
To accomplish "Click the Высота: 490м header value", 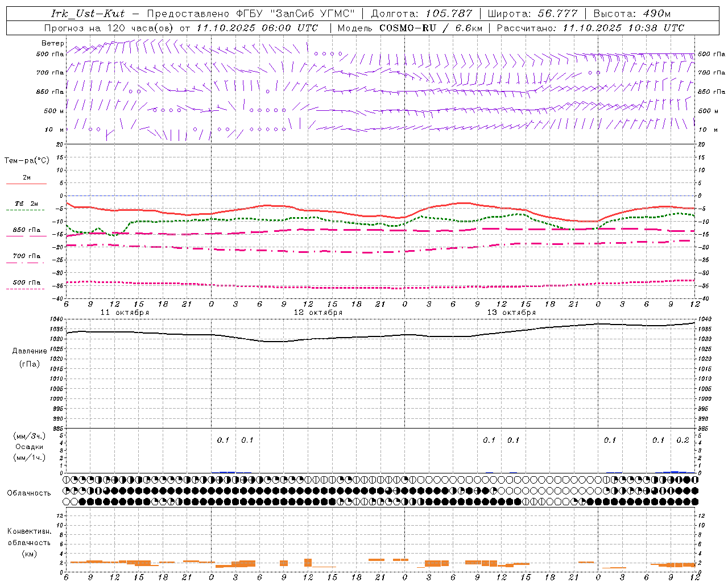I will coord(632,14).
